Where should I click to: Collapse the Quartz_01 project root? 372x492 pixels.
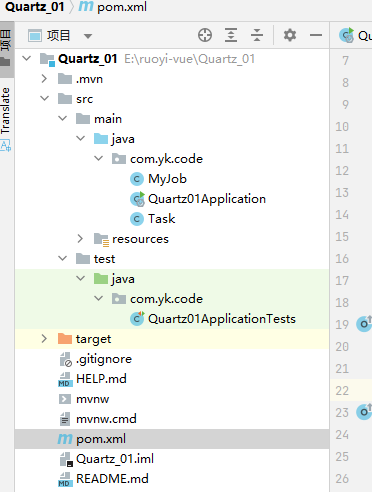tap(26, 59)
